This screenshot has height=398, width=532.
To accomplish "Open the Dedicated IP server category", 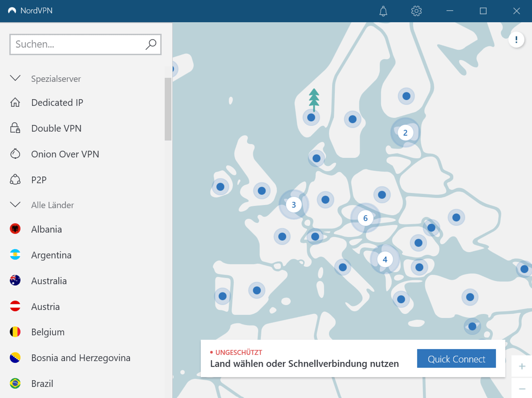I will [x=57, y=103].
